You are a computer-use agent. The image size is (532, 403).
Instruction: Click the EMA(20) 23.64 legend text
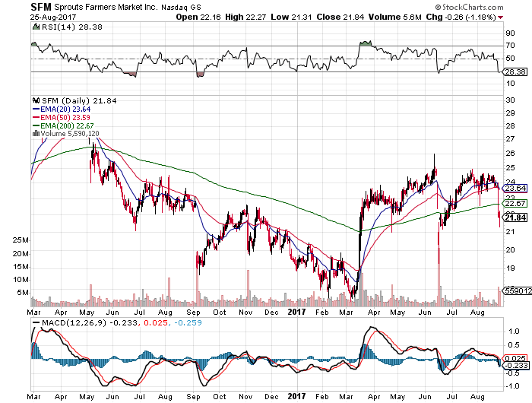pyautogui.click(x=65, y=109)
